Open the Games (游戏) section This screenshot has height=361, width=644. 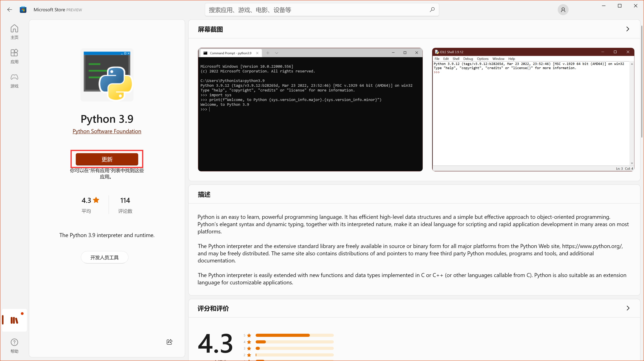pyautogui.click(x=14, y=80)
